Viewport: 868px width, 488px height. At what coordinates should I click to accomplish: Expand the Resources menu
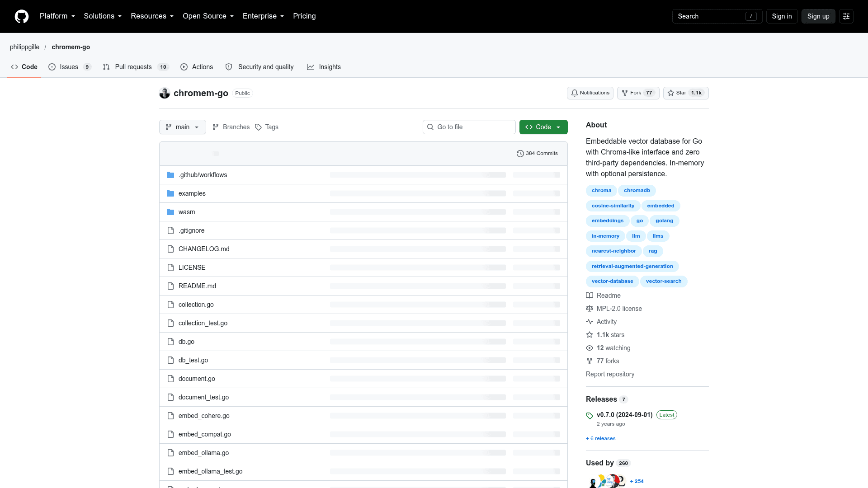click(152, 16)
